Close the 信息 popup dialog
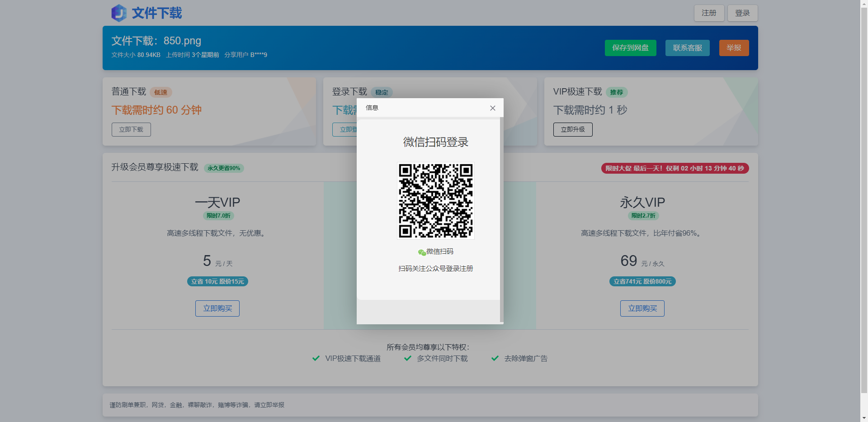Viewport: 868px width, 422px height. pos(493,108)
